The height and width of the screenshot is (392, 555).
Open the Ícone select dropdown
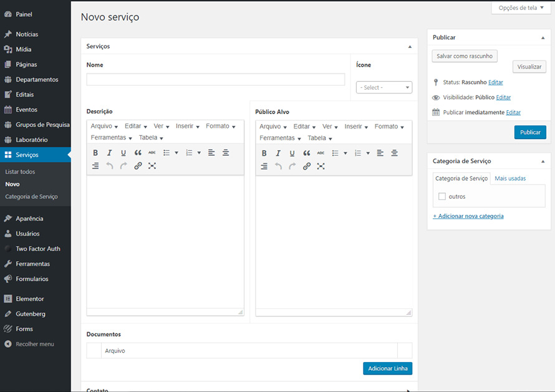click(x=384, y=87)
